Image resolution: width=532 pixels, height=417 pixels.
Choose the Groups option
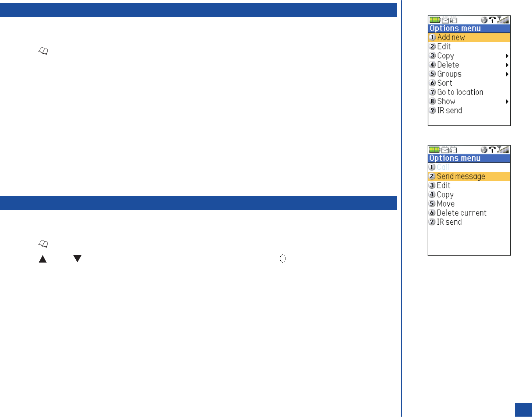pyautogui.click(x=469, y=74)
